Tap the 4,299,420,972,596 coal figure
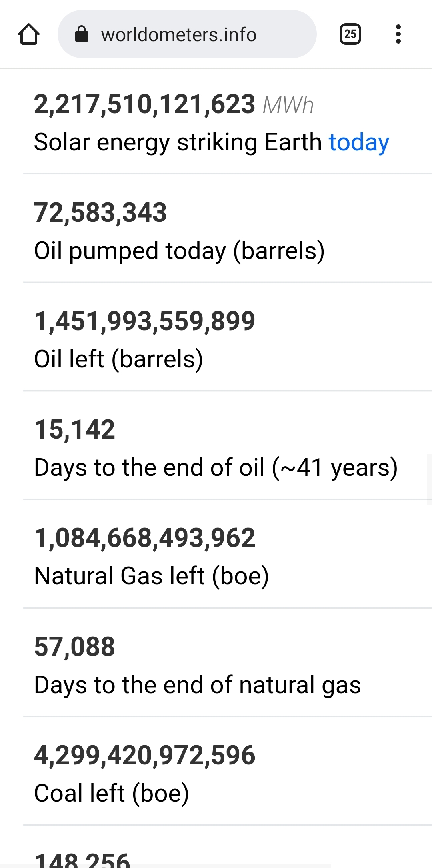Image resolution: width=432 pixels, height=868 pixels. click(x=144, y=756)
